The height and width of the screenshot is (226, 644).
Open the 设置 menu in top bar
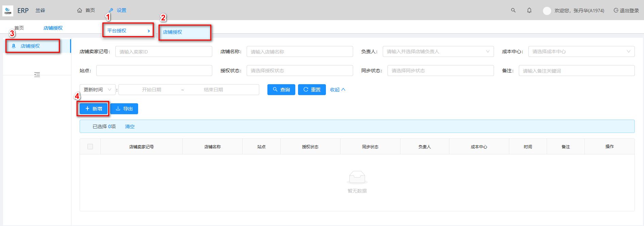coord(118,10)
